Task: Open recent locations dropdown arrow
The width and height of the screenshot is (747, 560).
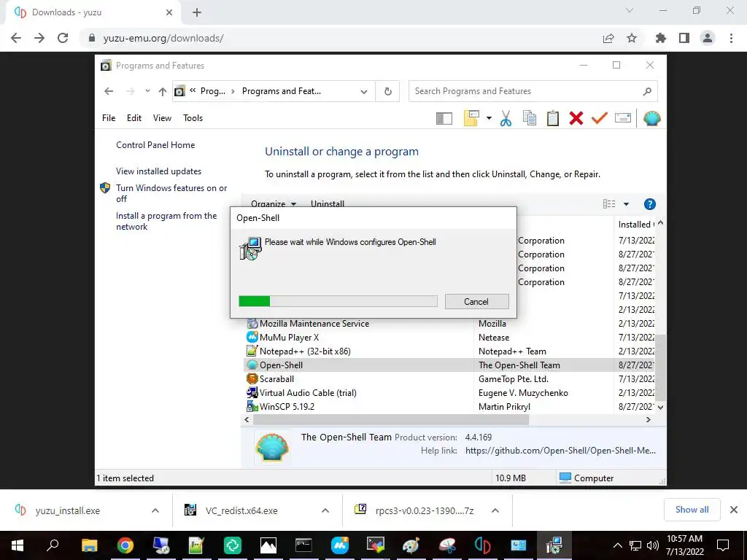Action: tap(147, 91)
